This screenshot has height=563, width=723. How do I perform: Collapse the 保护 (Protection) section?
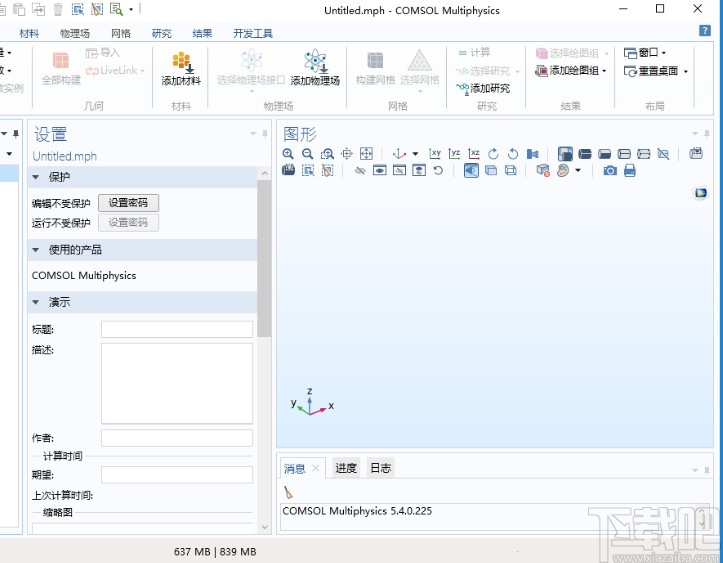pos(36,177)
